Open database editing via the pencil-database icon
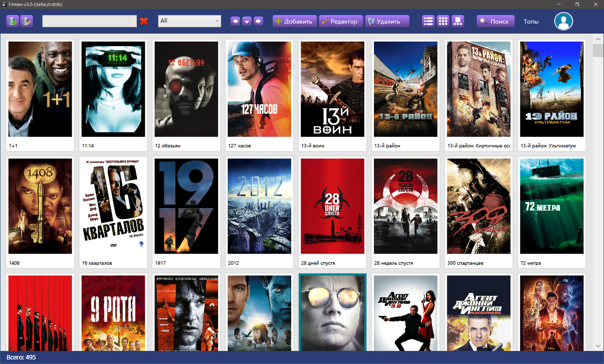Screen dimensions: 604x364 (27, 21)
